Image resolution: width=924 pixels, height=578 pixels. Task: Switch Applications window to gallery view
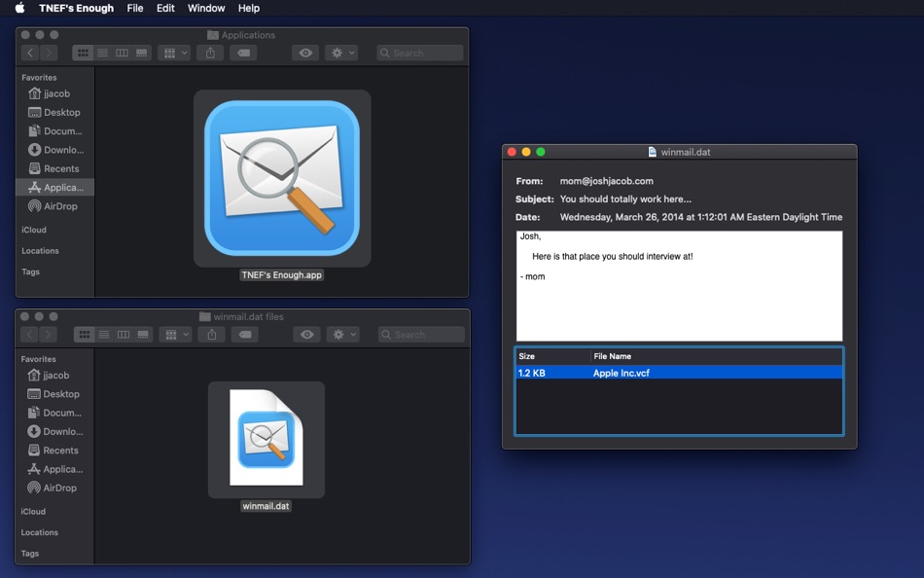[141, 54]
